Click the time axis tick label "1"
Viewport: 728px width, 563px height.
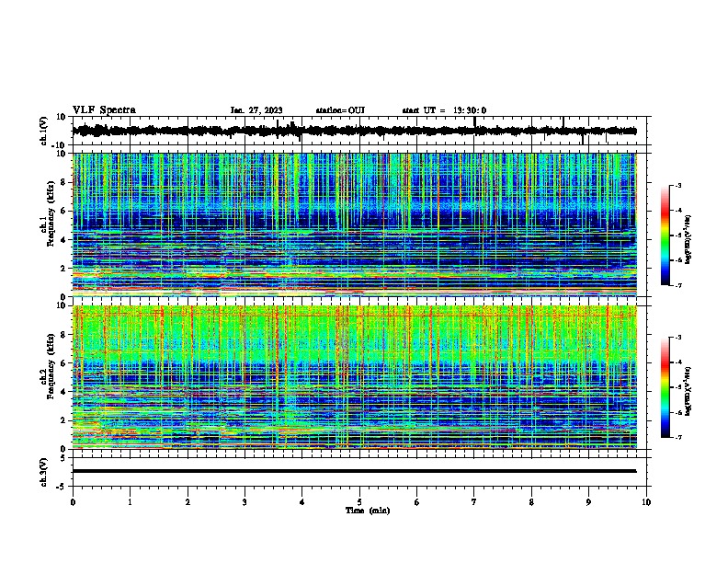point(130,502)
